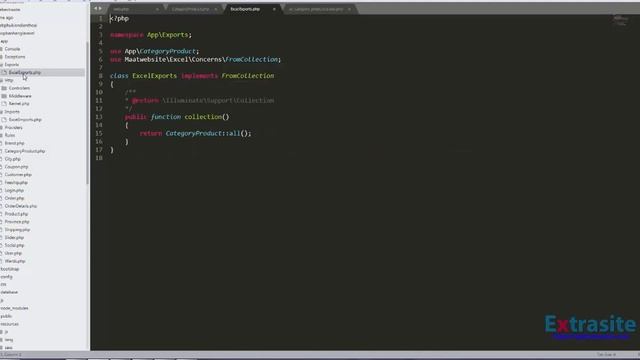Collapse the app folder
Viewport: 640px width, 360px height.
(4, 41)
